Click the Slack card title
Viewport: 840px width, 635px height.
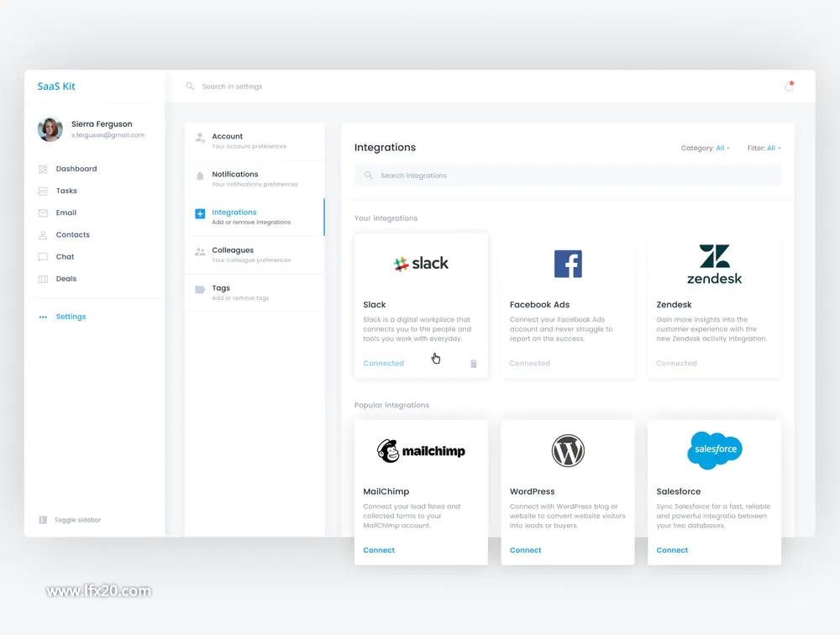[x=375, y=305]
